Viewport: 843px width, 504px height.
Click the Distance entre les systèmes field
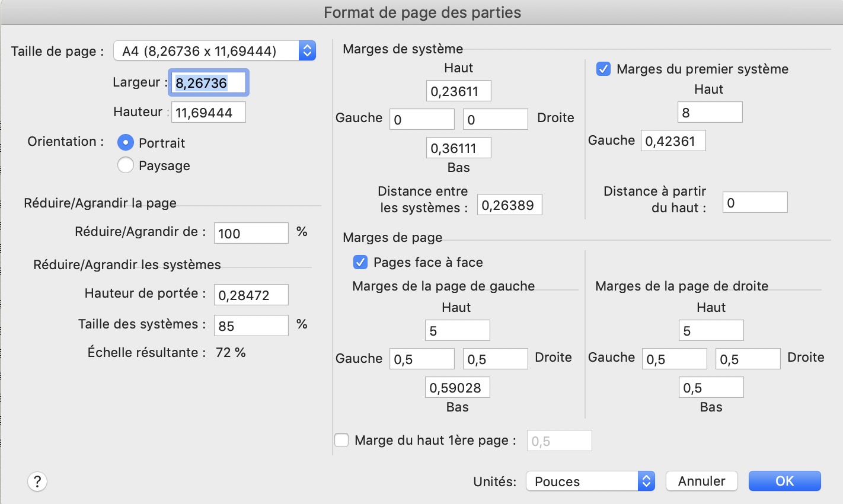coord(509,205)
